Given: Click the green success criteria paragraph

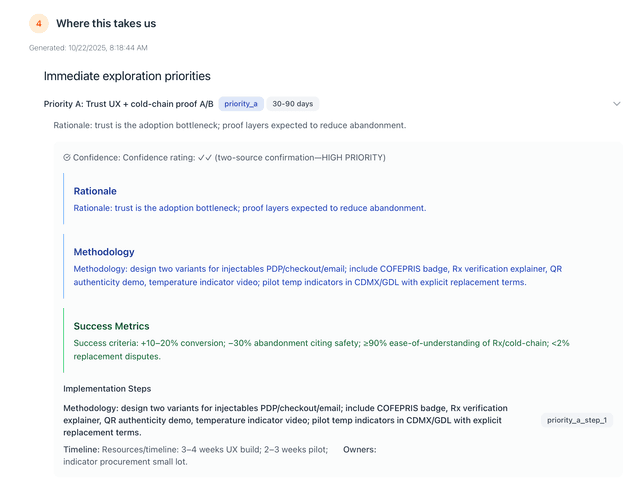Looking at the screenshot, I should point(320,349).
